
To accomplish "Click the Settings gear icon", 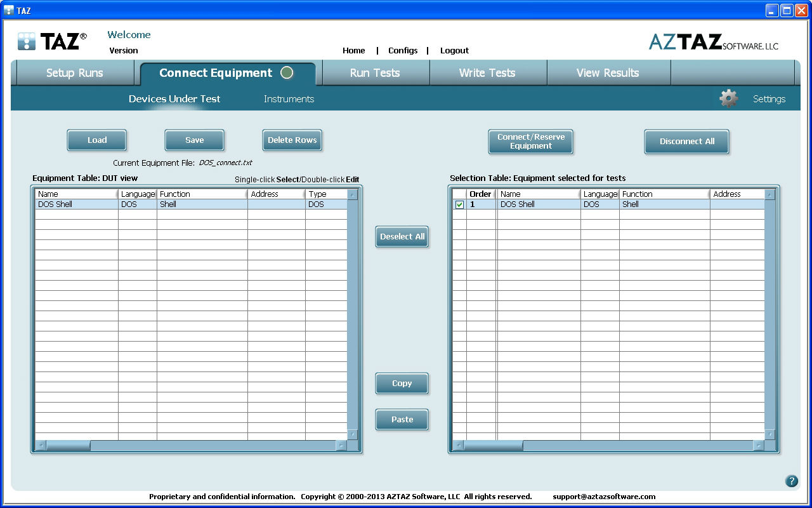I will tap(728, 98).
